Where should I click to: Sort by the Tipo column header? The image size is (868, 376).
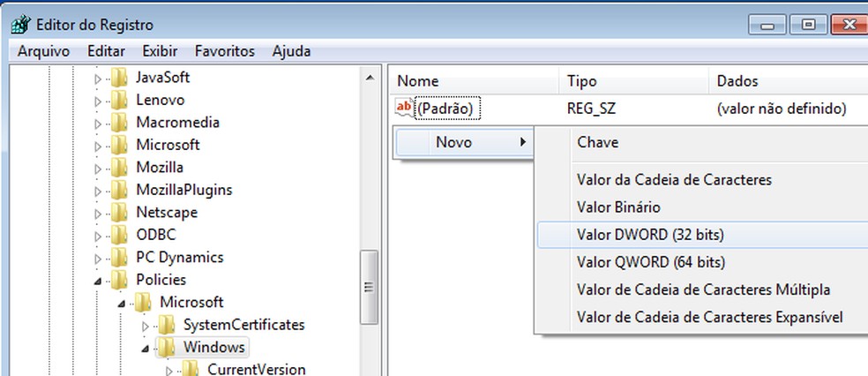634,81
